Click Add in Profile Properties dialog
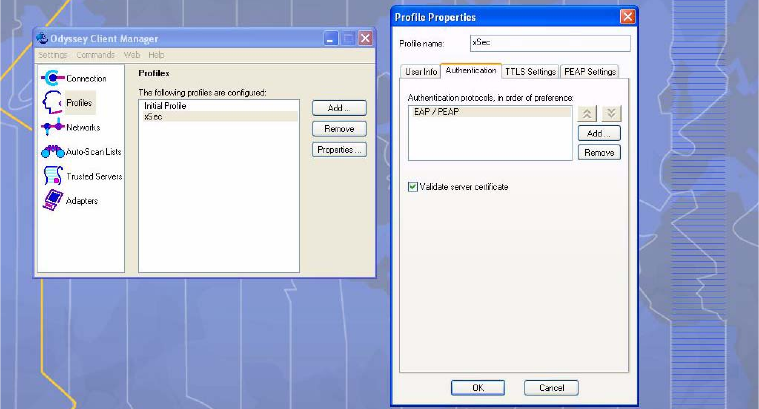The height and width of the screenshot is (409, 759). click(599, 133)
